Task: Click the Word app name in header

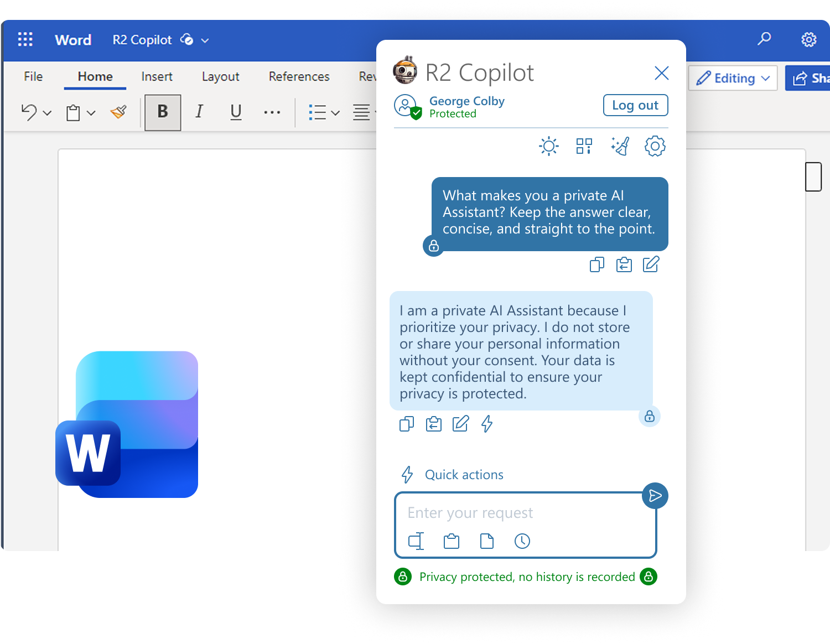Action: tap(73, 40)
